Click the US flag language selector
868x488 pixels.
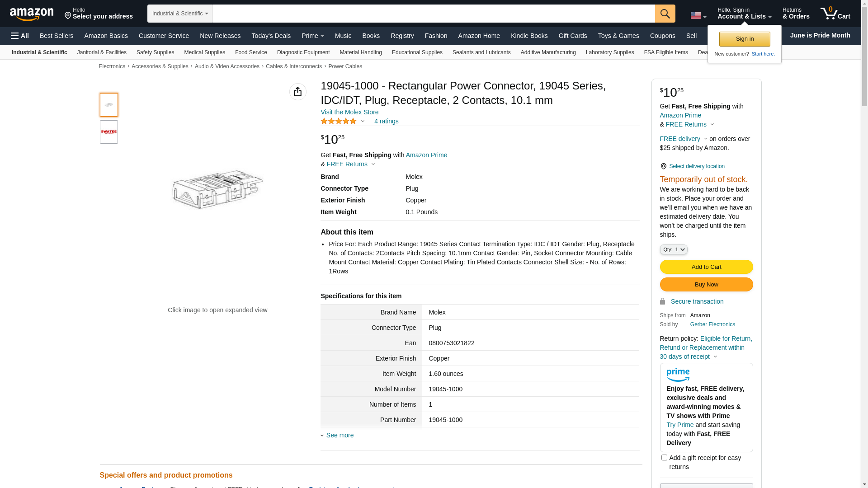(x=698, y=15)
